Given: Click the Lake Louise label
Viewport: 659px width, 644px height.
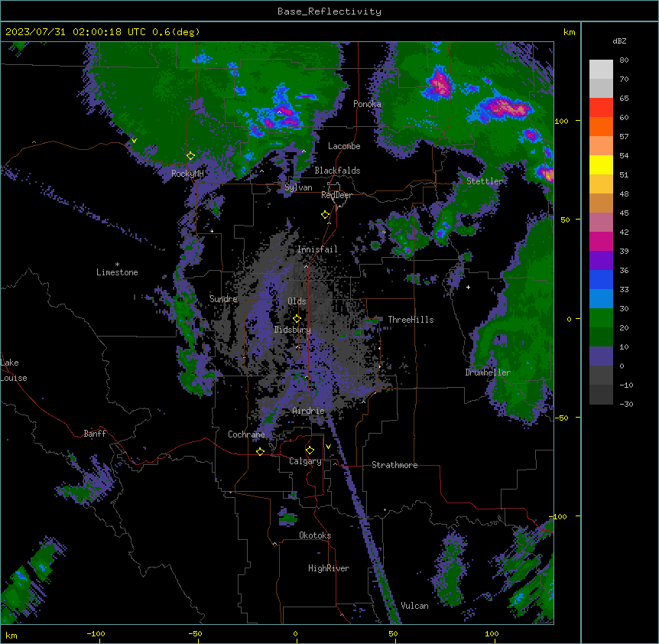Looking at the screenshot, I should click(14, 370).
